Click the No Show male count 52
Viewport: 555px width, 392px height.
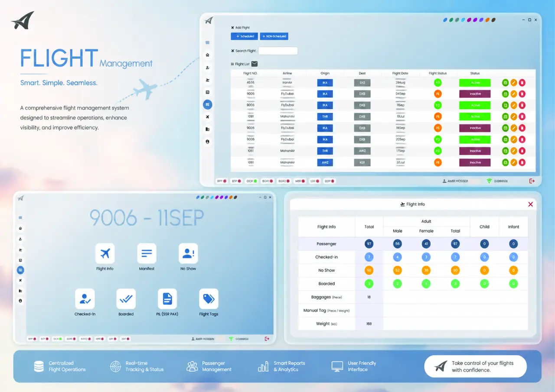click(398, 270)
